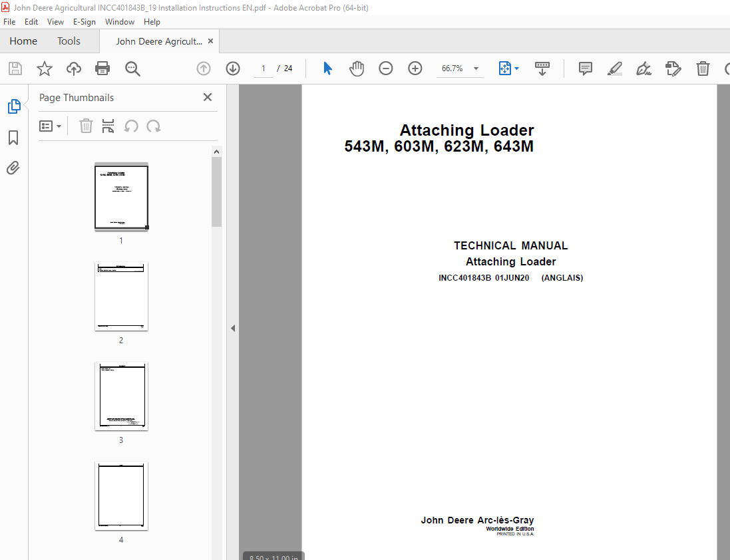730x560 pixels.
Task: Open the E-Sign menu
Action: coord(85,22)
